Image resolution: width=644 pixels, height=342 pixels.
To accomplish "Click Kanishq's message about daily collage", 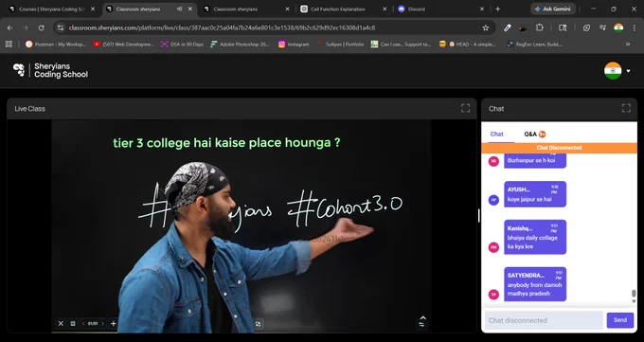I will coord(535,237).
